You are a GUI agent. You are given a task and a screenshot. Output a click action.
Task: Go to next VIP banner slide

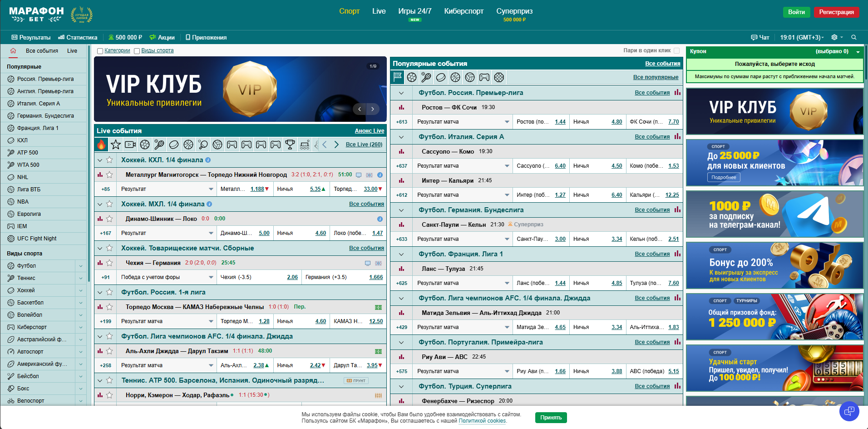click(373, 109)
